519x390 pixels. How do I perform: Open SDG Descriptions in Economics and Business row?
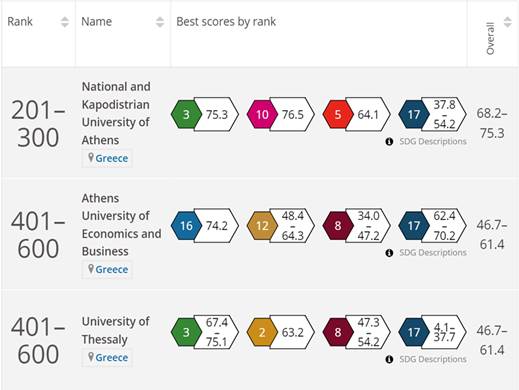[x=433, y=253]
